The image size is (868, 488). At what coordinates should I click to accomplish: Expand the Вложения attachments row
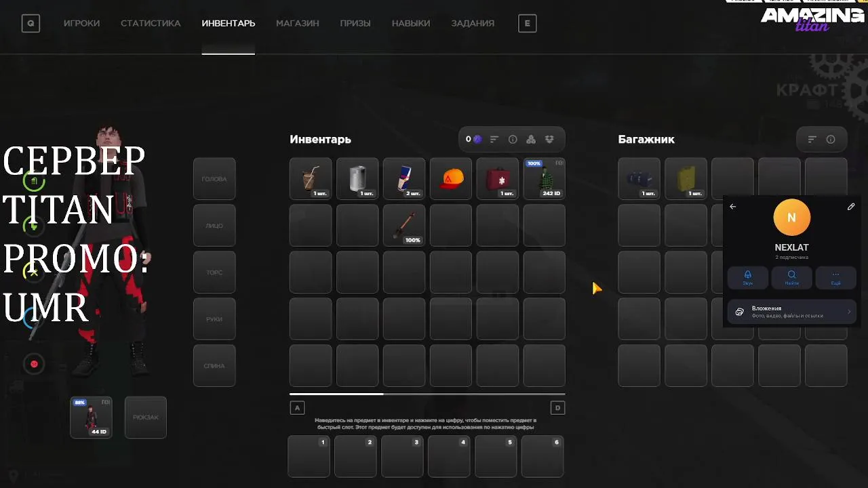[791, 312]
